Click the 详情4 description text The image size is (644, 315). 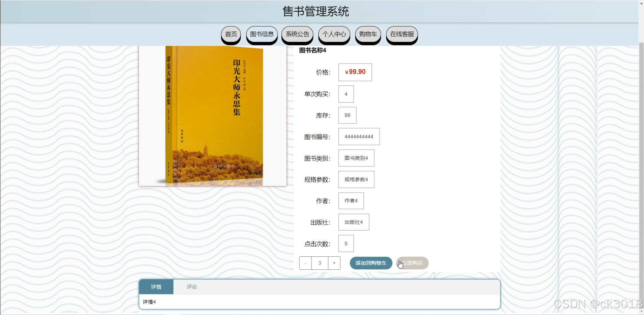tap(149, 302)
